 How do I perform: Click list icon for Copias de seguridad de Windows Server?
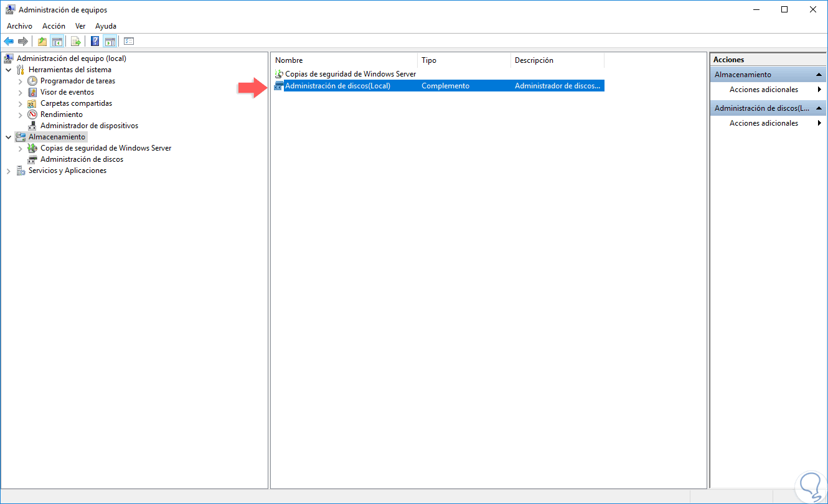(x=279, y=74)
